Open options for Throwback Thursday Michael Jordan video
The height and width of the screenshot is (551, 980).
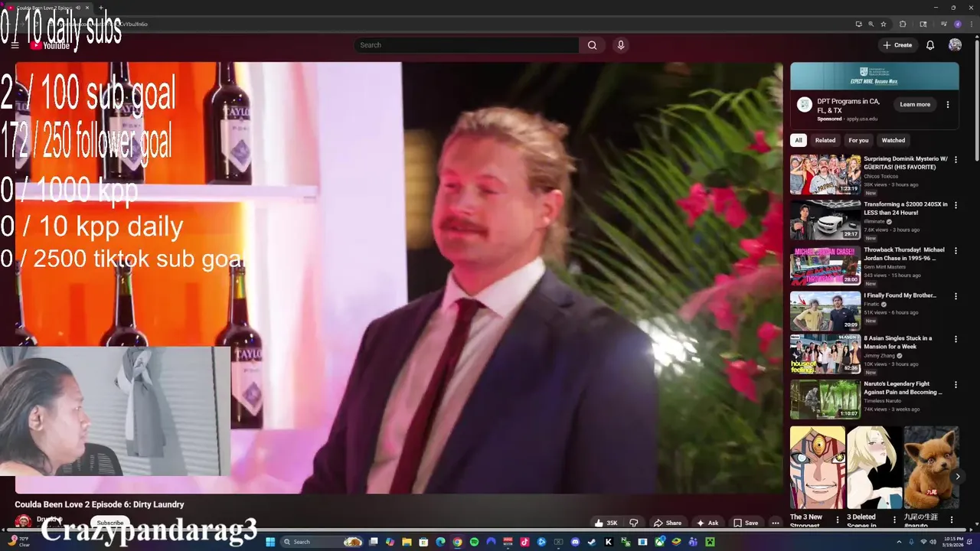[955, 250]
